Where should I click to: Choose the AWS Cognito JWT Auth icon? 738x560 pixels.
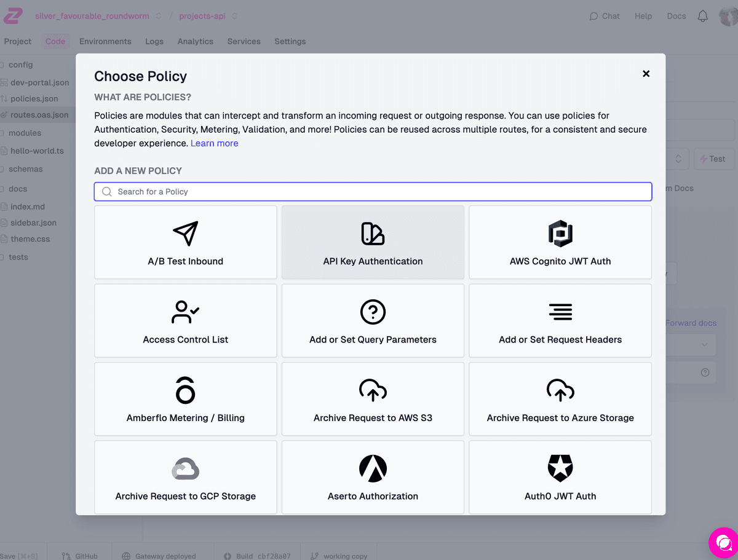[560, 234]
